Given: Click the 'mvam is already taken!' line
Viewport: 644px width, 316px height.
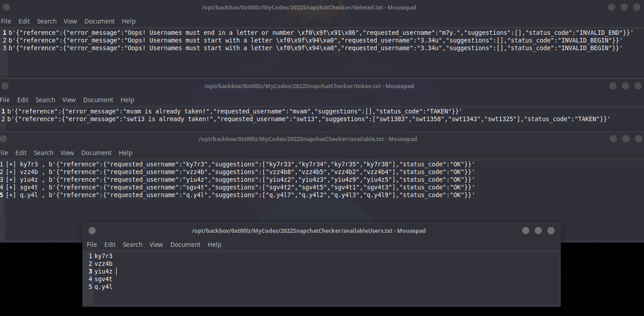Looking at the screenshot, I should click(x=234, y=111).
